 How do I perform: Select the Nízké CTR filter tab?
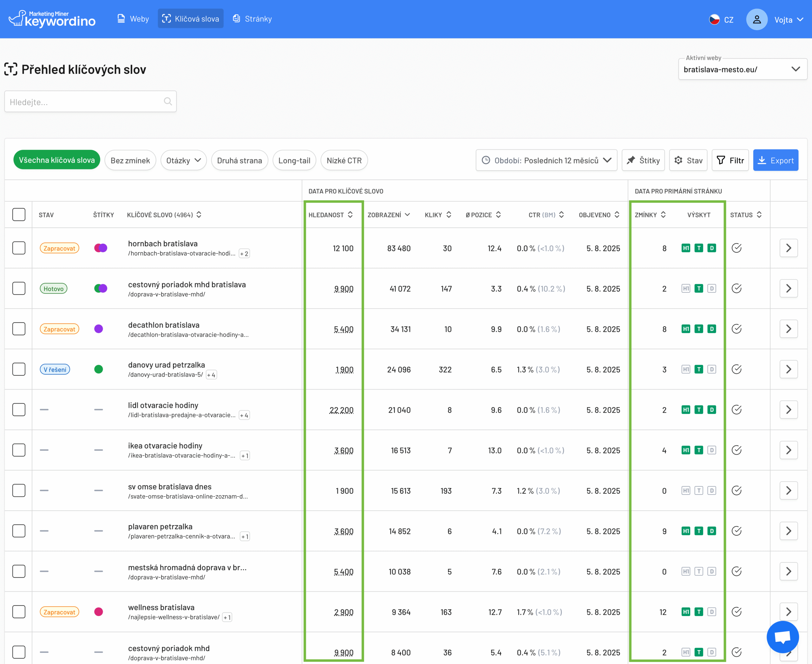[344, 160]
